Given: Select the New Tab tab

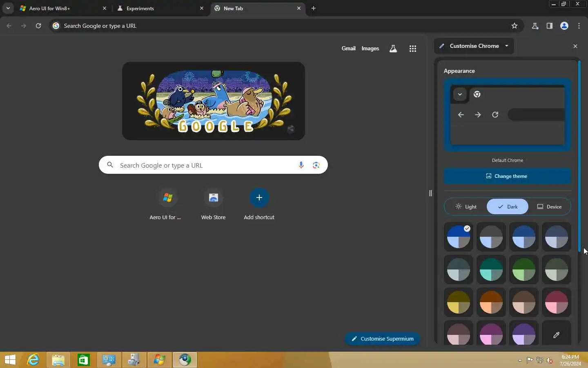Looking at the screenshot, I should point(257,8).
